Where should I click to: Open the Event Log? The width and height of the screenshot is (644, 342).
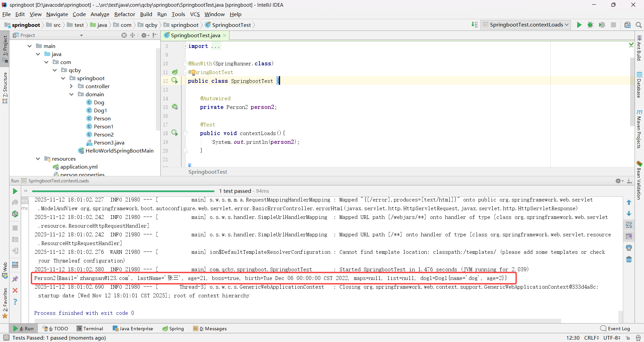pyautogui.click(x=615, y=329)
